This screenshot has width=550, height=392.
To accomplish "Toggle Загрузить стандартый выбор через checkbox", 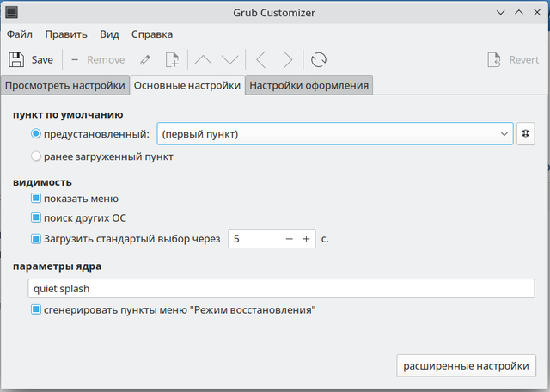I will click(36, 239).
